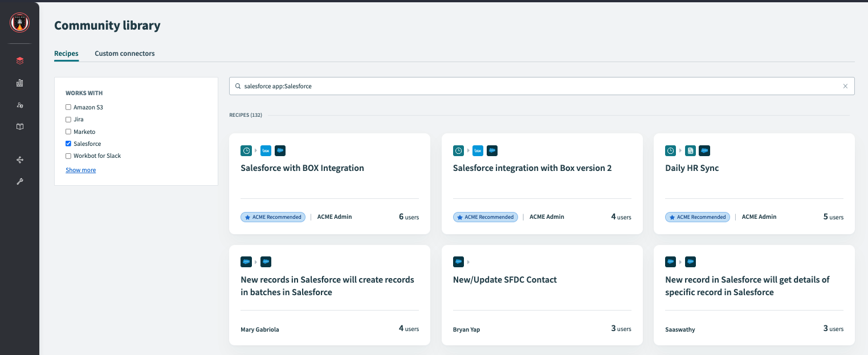The width and height of the screenshot is (868, 355).
Task: Expand the filters with Show more link
Action: pos(80,170)
